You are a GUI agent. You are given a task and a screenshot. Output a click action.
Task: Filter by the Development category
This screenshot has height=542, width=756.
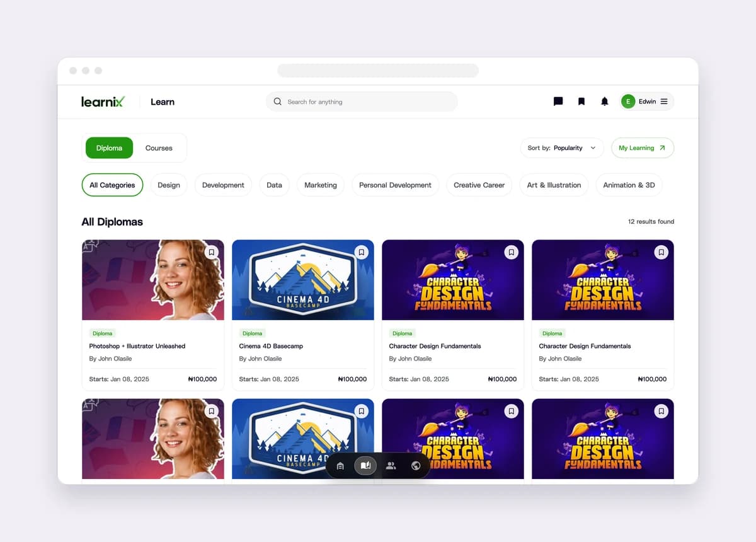coord(223,185)
